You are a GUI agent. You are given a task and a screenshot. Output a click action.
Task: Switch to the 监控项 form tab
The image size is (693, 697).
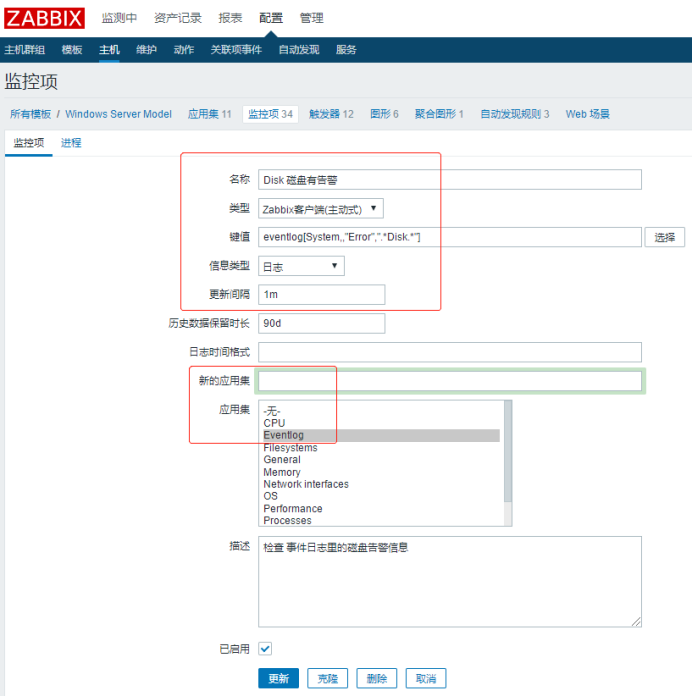click(x=29, y=143)
